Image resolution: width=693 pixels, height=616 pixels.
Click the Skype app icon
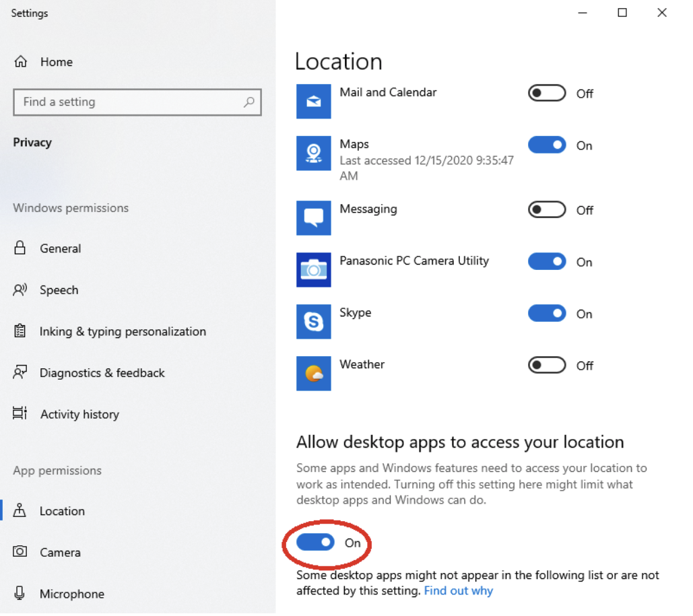click(x=313, y=322)
